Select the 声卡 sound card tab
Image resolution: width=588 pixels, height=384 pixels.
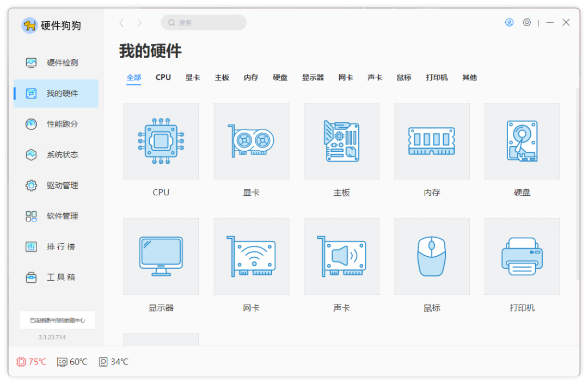375,77
